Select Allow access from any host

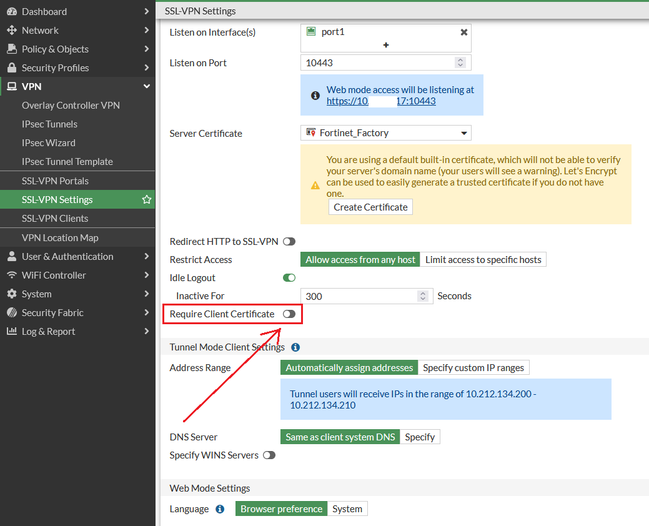pyautogui.click(x=360, y=259)
